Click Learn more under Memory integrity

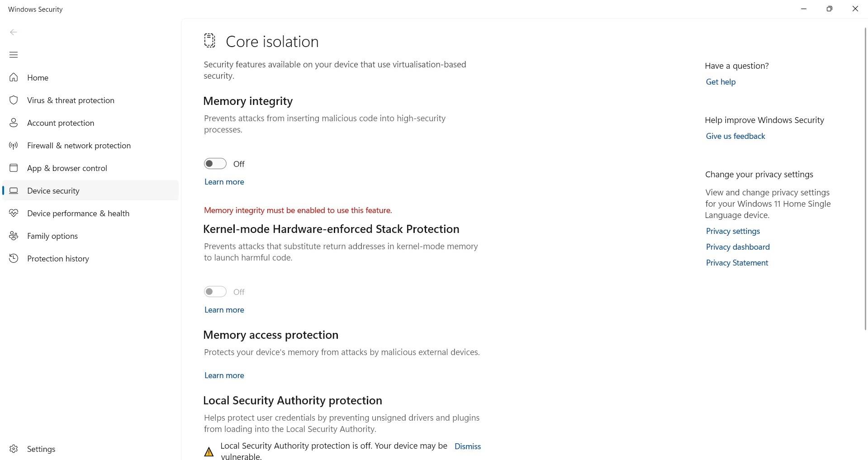click(x=224, y=182)
